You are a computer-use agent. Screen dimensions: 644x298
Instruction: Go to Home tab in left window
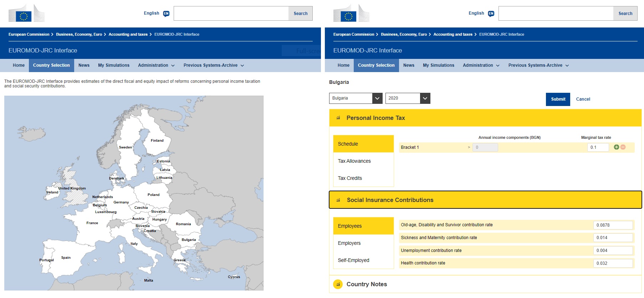[19, 65]
